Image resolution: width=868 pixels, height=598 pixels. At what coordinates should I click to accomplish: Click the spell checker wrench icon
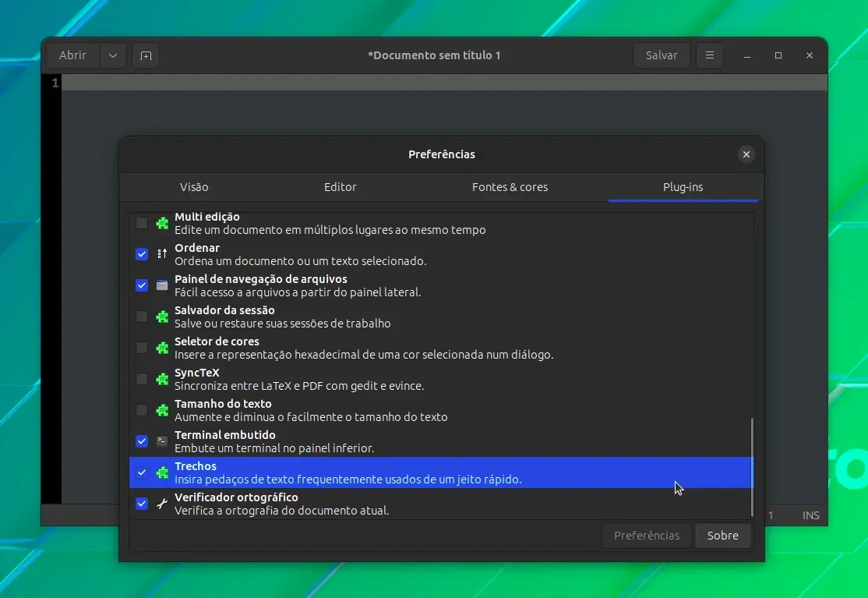click(x=162, y=504)
